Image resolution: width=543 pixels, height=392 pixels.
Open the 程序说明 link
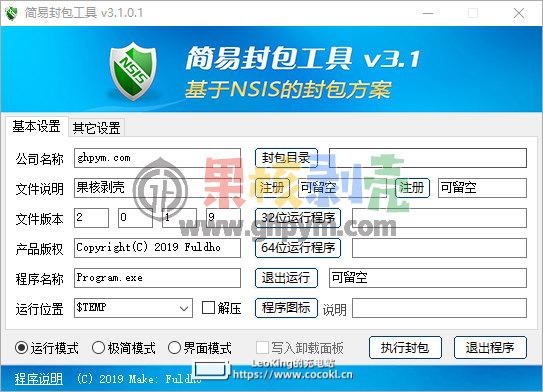click(x=38, y=379)
